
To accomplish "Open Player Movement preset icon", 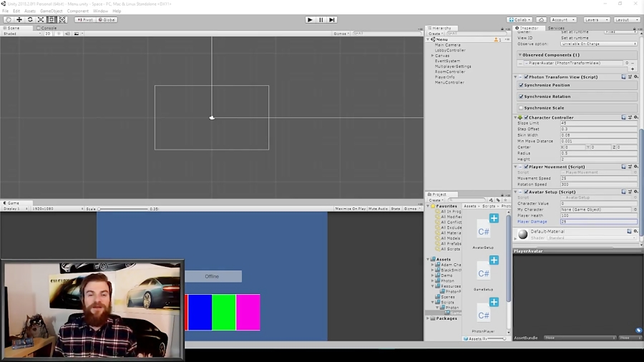I will point(630,167).
